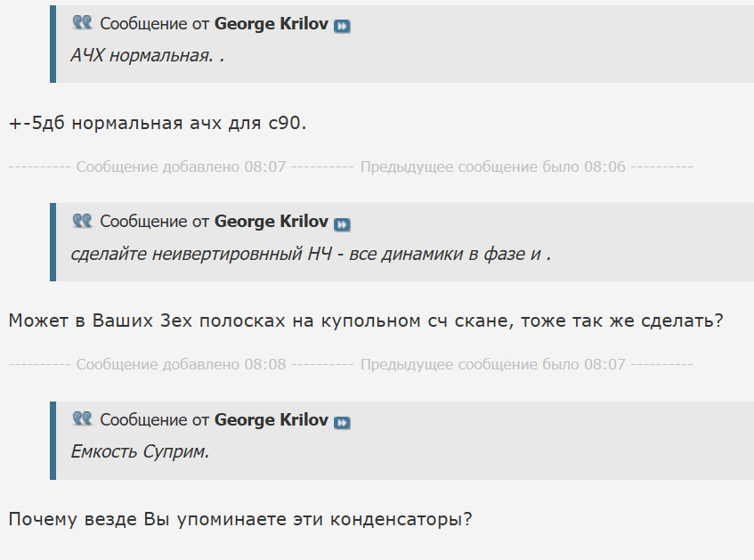Viewport: 754px width, 560px height.
Task: Click author name George Krilov above "АЧХ нормальная"
Action: 272,24
